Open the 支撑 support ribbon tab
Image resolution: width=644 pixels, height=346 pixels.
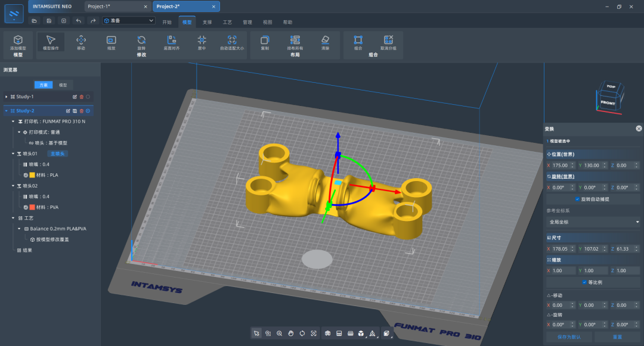[x=207, y=22]
